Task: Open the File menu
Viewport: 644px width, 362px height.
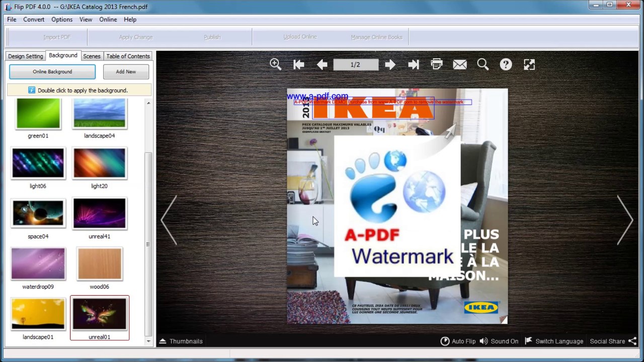Action: (12, 19)
